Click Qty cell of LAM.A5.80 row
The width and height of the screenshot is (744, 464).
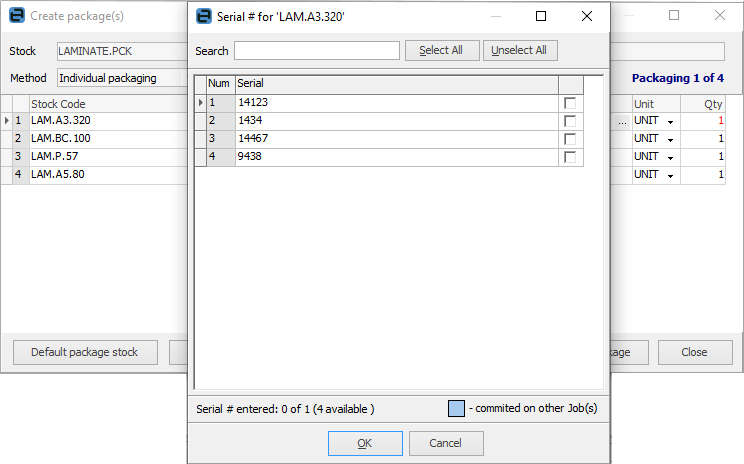point(703,175)
